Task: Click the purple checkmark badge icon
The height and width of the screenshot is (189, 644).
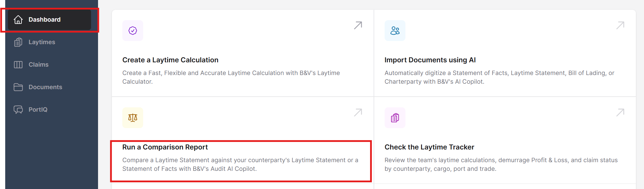Action: point(133,31)
